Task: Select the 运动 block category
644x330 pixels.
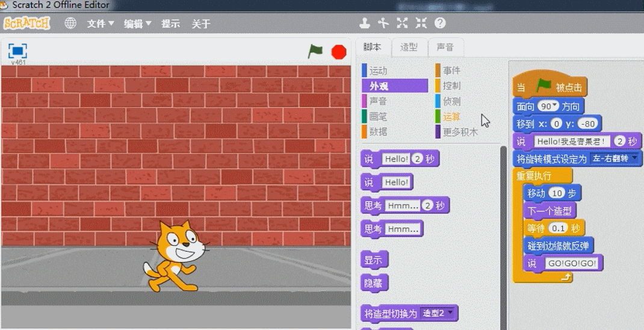Action: (378, 71)
